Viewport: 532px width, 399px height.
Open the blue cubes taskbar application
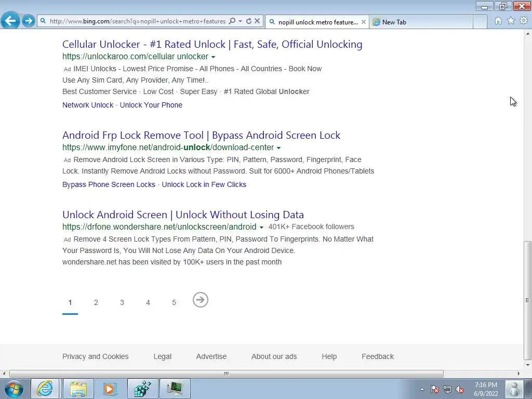click(x=142, y=389)
